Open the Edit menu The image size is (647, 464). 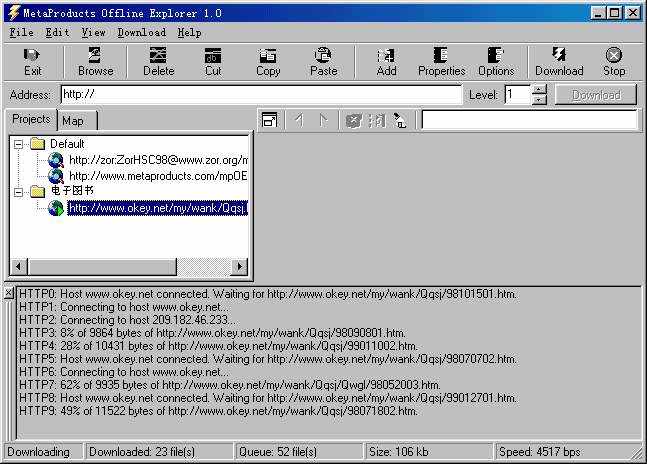(57, 32)
